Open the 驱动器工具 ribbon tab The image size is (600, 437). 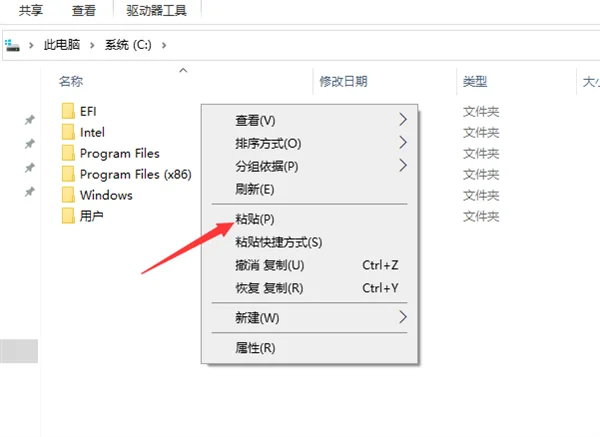[x=157, y=10]
